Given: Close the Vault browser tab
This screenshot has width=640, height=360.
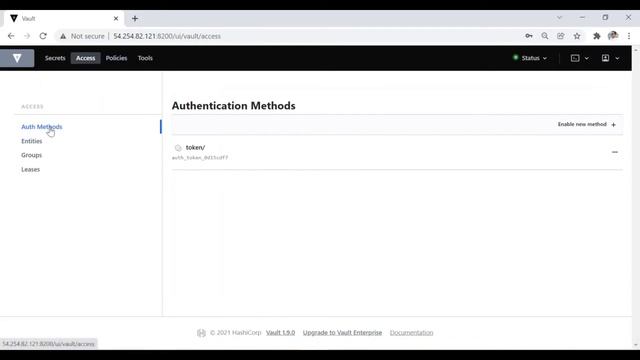Looking at the screenshot, I should click(116, 18).
